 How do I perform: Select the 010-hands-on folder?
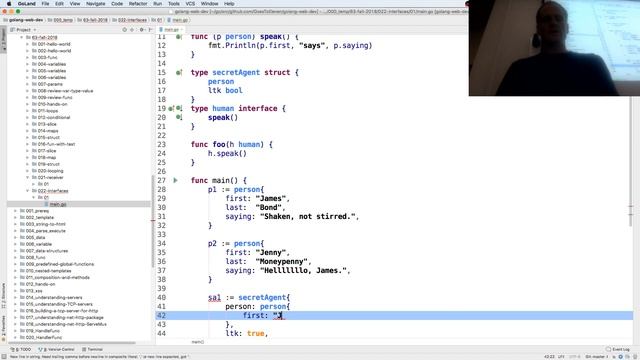pos(52,104)
